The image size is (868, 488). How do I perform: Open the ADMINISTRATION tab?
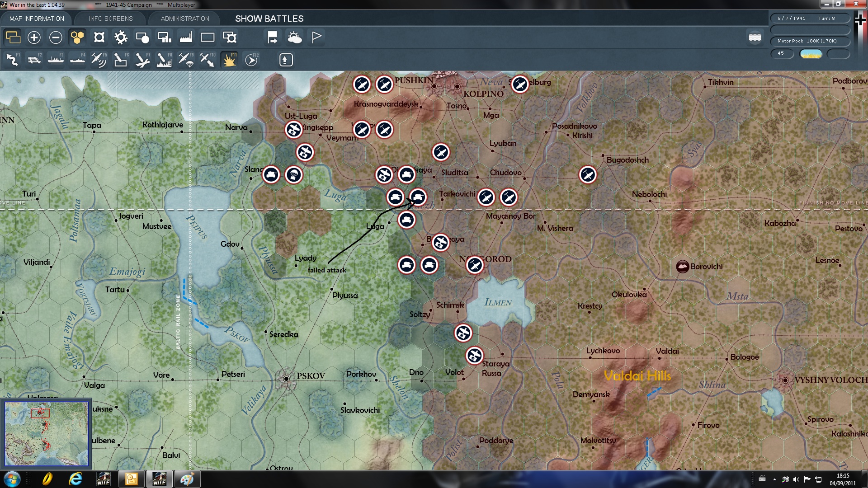tap(185, 19)
